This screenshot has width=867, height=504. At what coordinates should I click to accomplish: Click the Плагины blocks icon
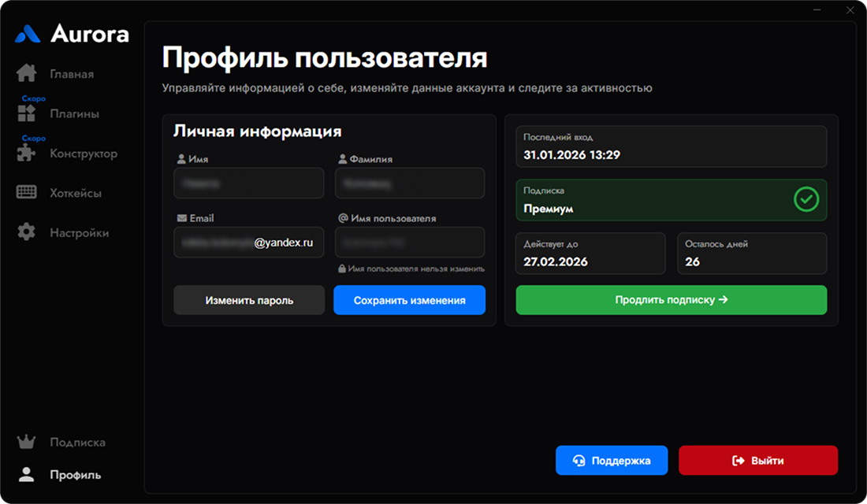pyautogui.click(x=27, y=113)
